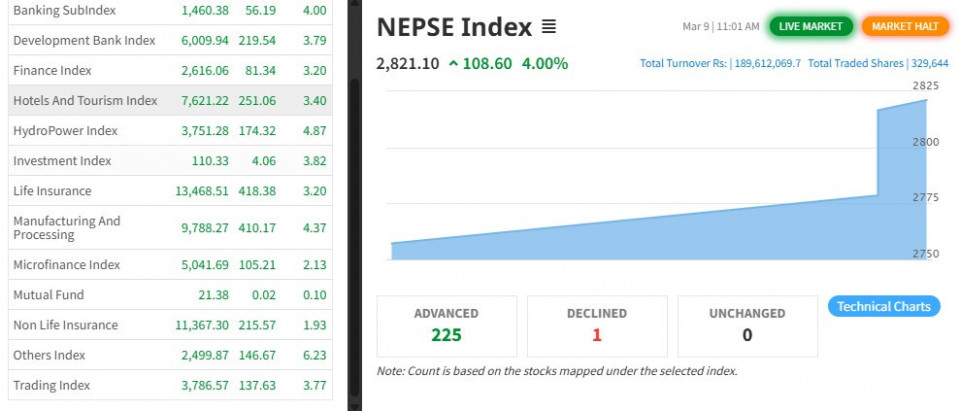
Task: Select the Investment Index row
Action: click(x=62, y=160)
